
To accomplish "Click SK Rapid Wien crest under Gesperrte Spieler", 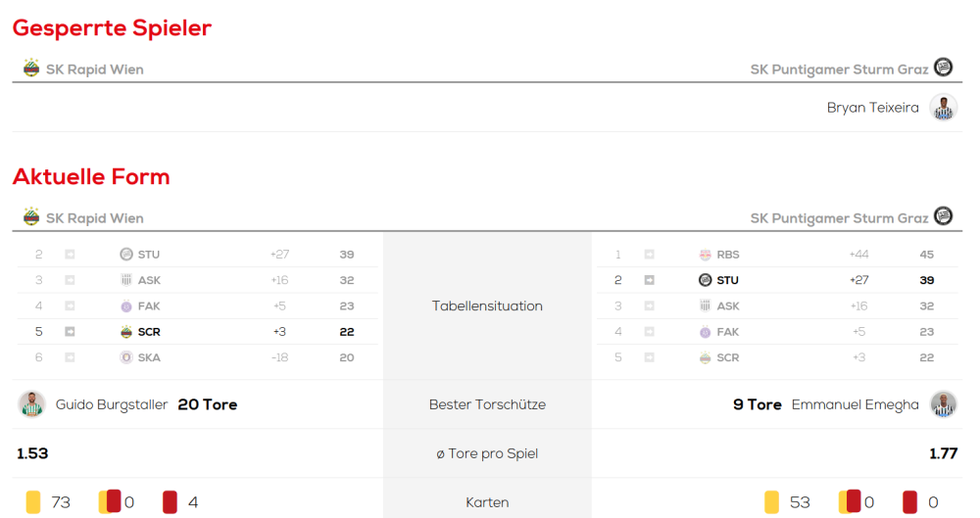I will (31, 69).
